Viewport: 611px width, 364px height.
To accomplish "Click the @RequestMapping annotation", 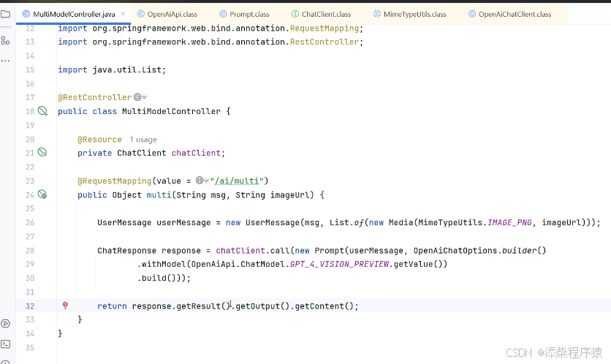I will (115, 181).
